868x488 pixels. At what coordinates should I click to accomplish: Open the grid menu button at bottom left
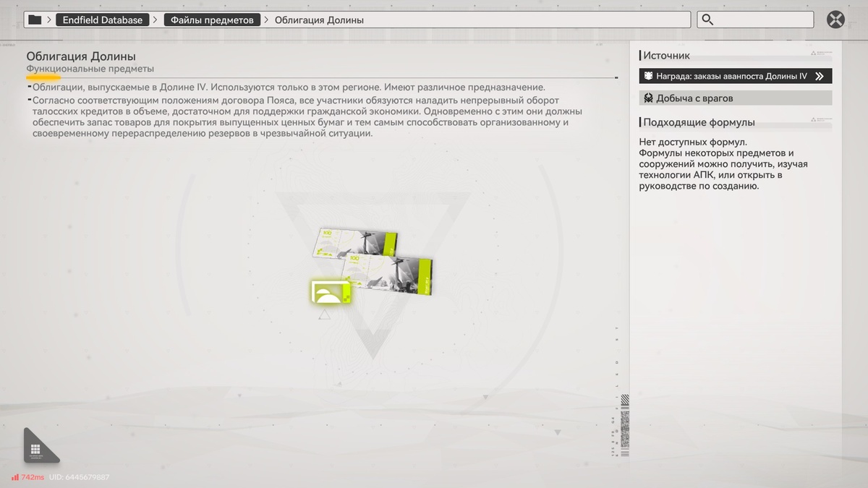40,446
